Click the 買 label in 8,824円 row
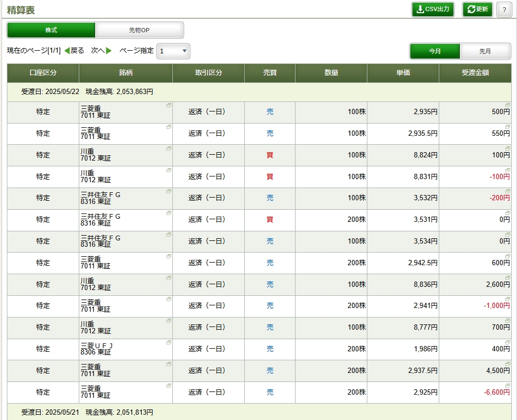Image resolution: width=517 pixels, height=420 pixels. point(270,155)
